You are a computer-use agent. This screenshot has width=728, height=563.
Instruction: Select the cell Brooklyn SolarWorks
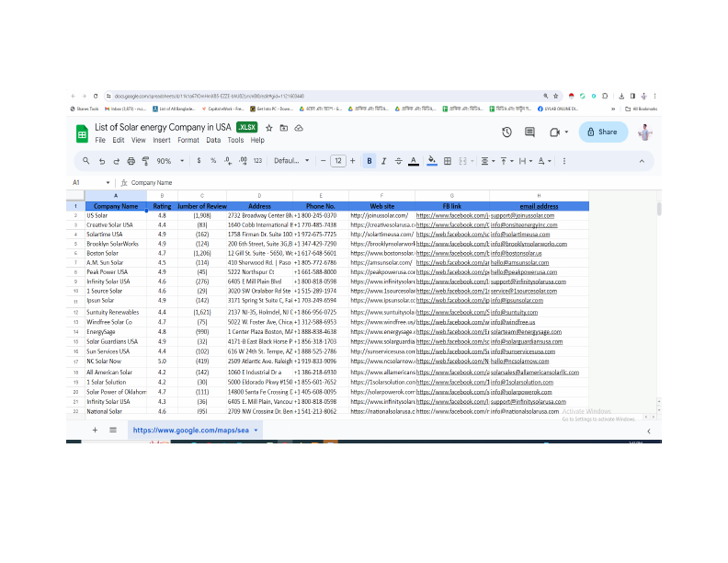tap(116, 244)
